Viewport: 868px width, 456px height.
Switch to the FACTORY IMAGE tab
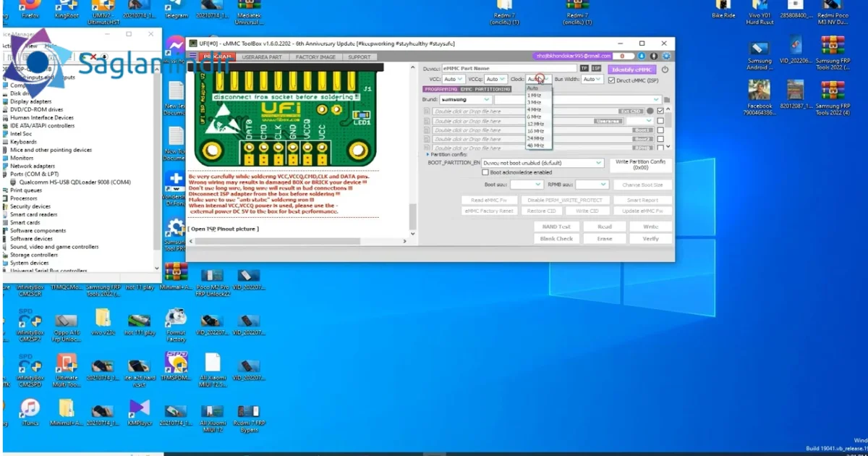315,56
